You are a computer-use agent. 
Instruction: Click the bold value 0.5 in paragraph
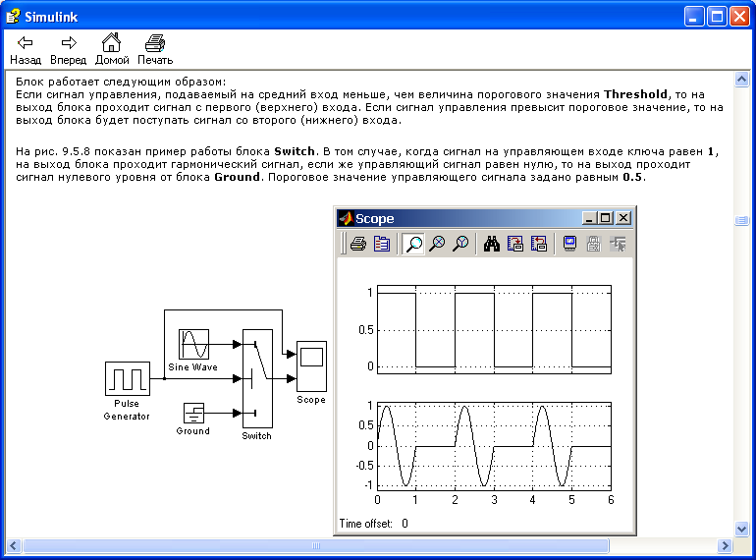click(x=632, y=177)
